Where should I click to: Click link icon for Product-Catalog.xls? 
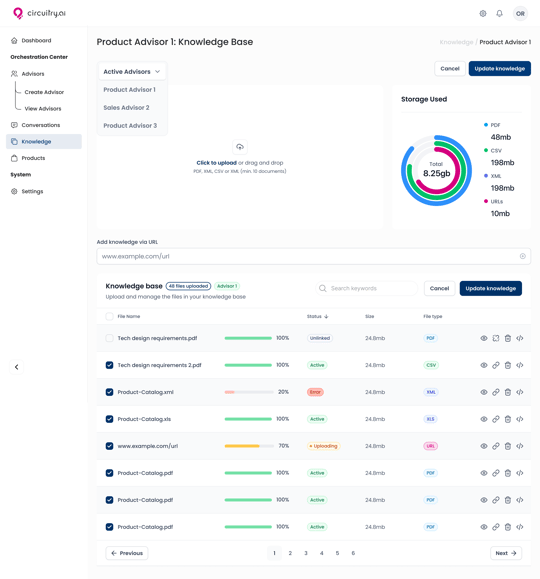(x=496, y=419)
